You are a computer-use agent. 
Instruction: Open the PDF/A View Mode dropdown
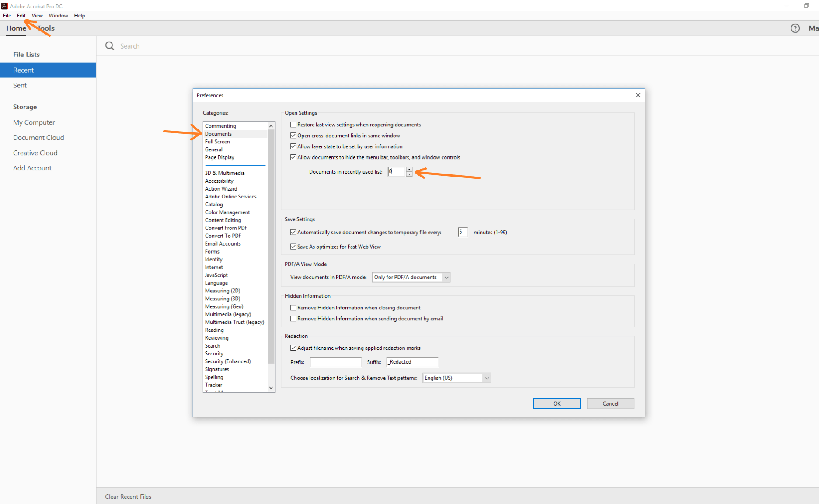tap(446, 277)
